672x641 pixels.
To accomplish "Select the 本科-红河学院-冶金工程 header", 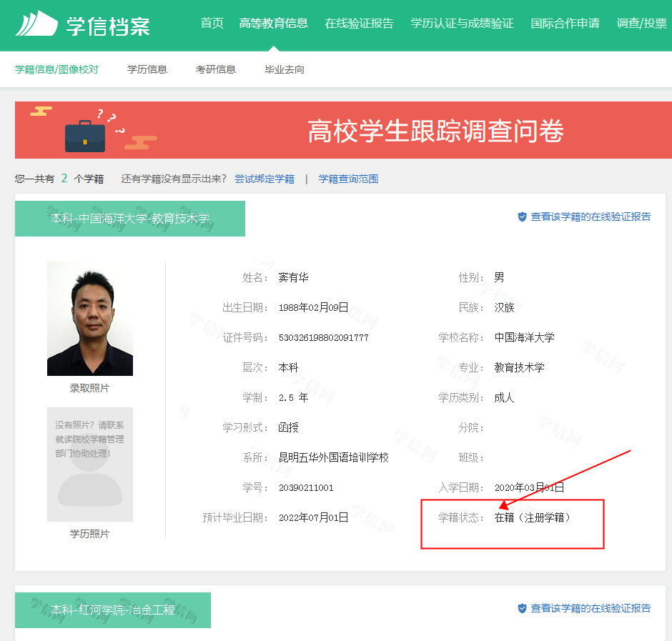I will point(113,610).
